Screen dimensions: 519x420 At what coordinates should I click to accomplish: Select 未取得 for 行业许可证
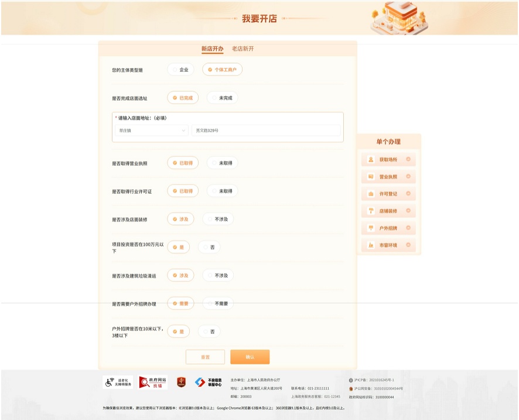tap(222, 191)
